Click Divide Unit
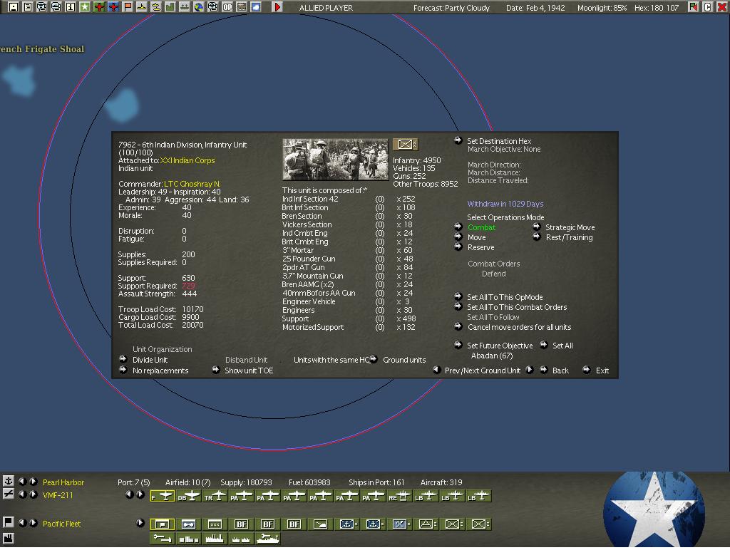730x560 pixels. coord(150,360)
